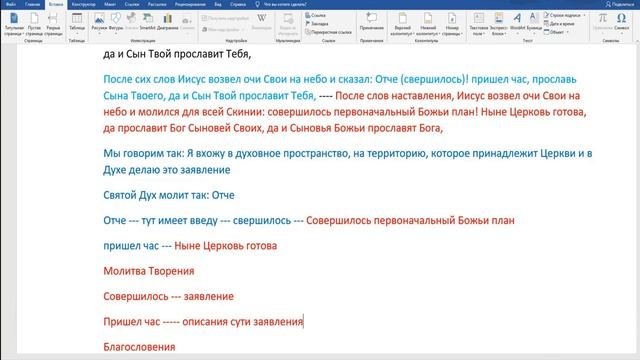Open Строка подписи signature line dropdown
The width and height of the screenshot is (640, 360).
click(x=565, y=15)
